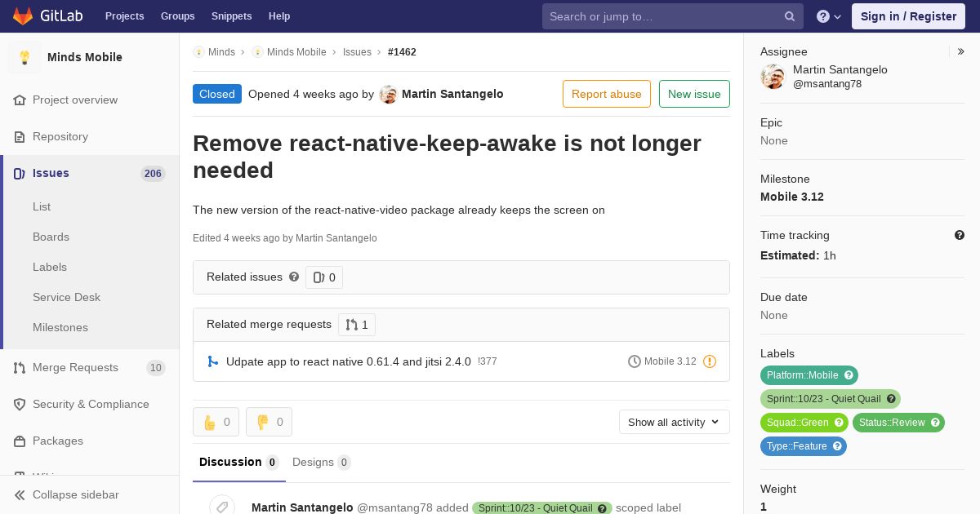Open Show all activity dropdown

pos(675,422)
